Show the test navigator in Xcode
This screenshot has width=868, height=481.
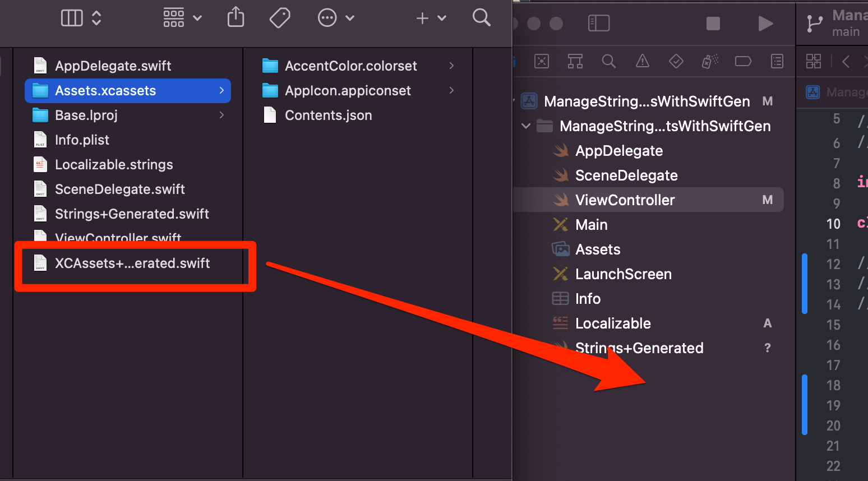(676, 61)
